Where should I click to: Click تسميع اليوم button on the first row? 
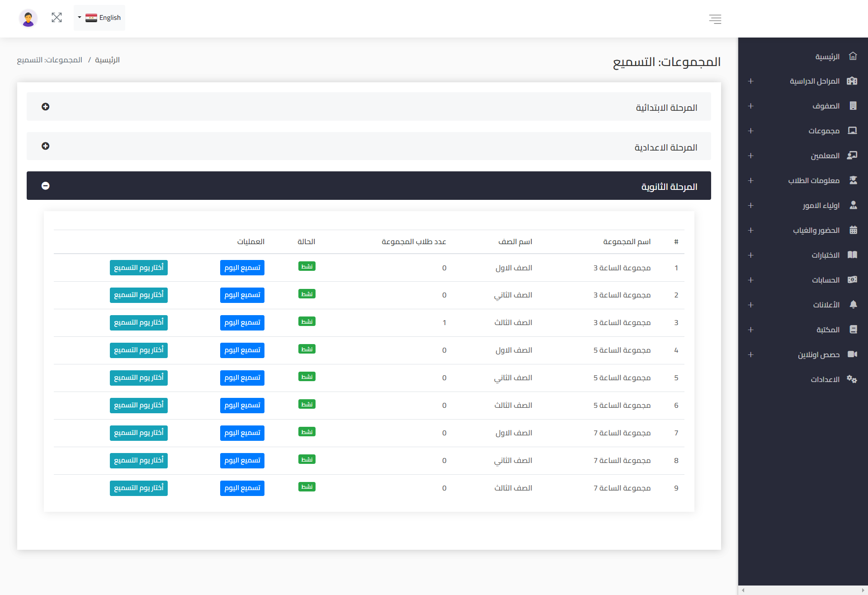(x=242, y=267)
